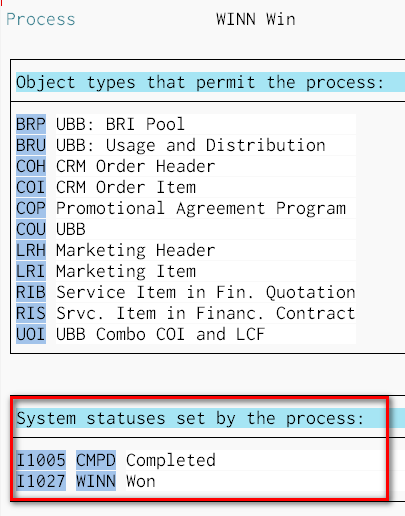Click status number I1005
Screen dimensions: 405x516
[41, 460]
